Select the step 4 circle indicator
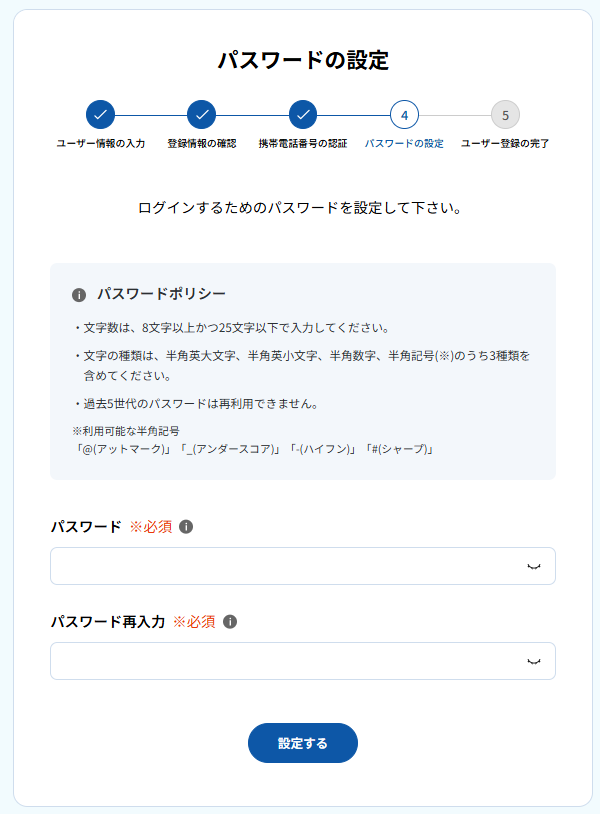This screenshot has height=814, width=600. point(404,115)
